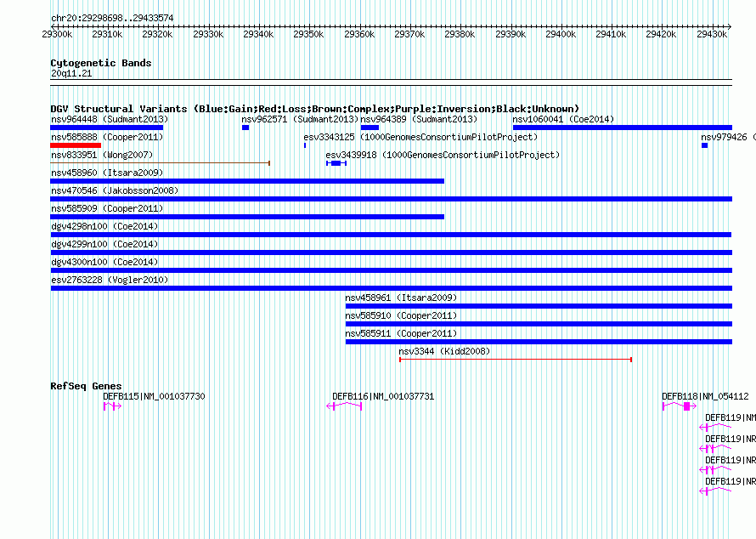Select the full-width bar under nsv470546
The width and height of the screenshot is (756, 539).
pos(391,199)
